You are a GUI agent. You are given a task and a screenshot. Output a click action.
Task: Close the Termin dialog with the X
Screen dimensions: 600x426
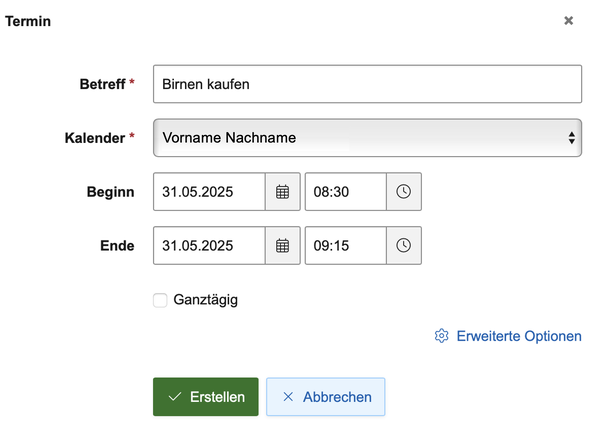click(x=569, y=20)
